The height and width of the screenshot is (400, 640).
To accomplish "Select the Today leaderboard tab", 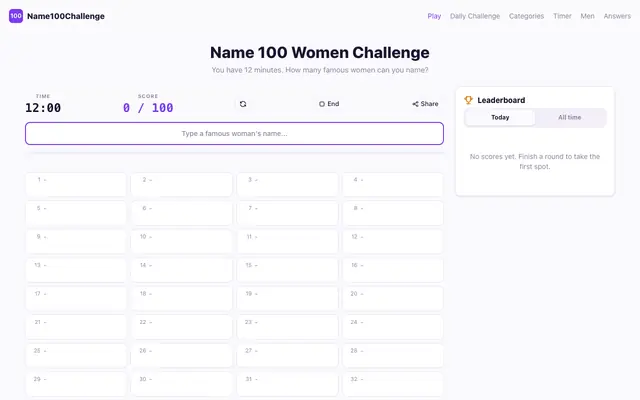I will coord(500,117).
